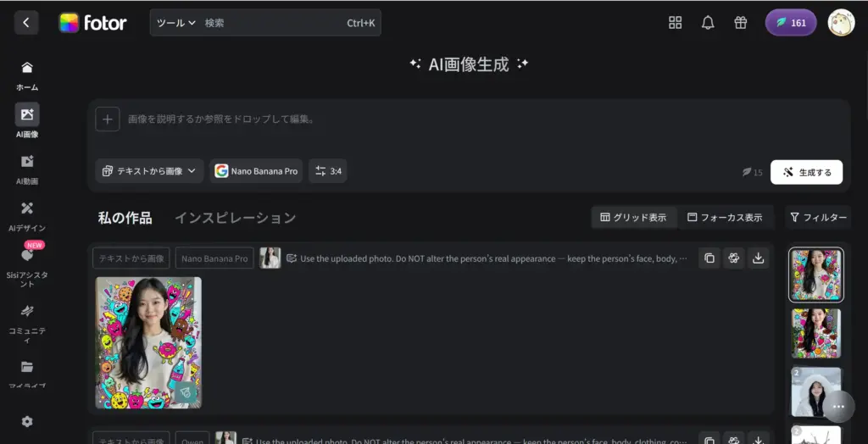Viewport: 868px width, 444px height.
Task: Open Sisiアシスタント in the sidebar
Action: pyautogui.click(x=27, y=269)
